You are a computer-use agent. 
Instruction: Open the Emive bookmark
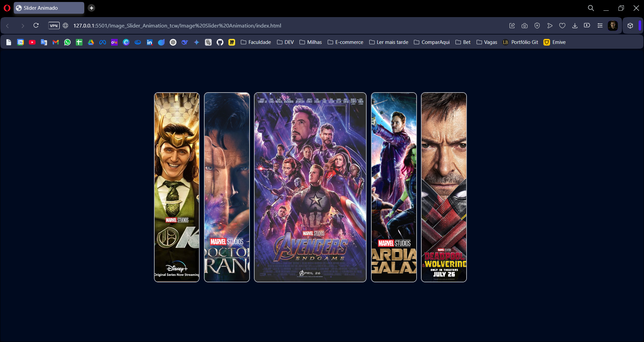555,42
